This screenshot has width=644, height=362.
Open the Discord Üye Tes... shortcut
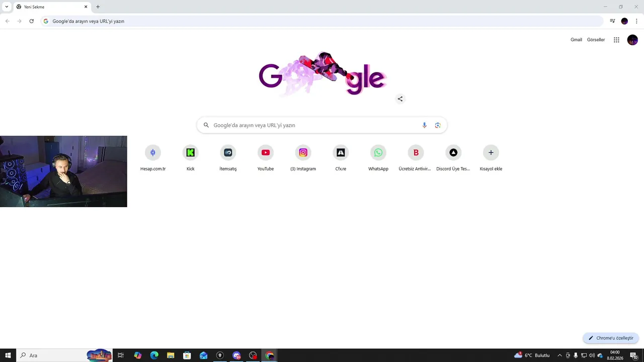[453, 158]
